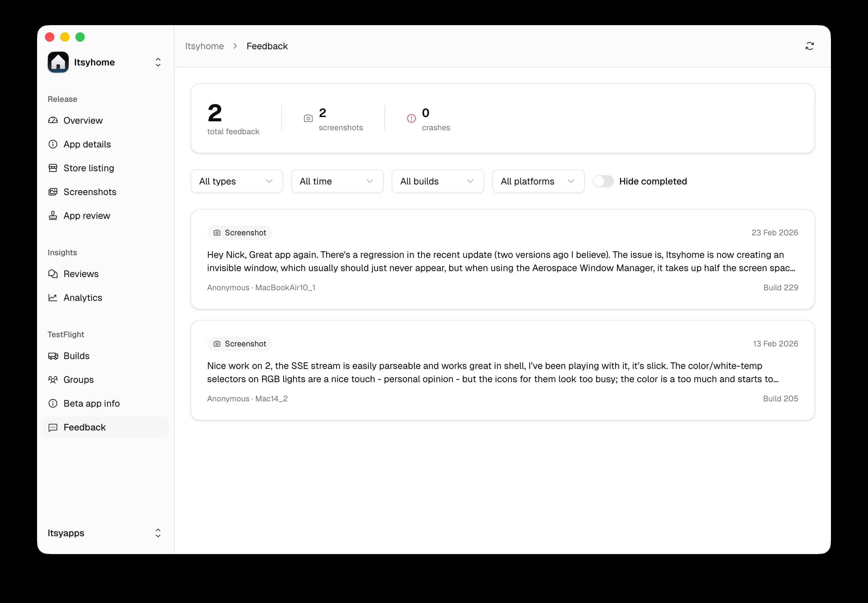This screenshot has height=603, width=868.
Task: Open Groups via the people icon
Action: (x=53, y=380)
